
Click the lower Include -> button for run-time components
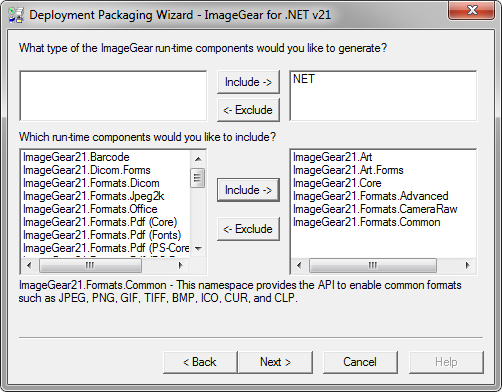click(x=248, y=190)
